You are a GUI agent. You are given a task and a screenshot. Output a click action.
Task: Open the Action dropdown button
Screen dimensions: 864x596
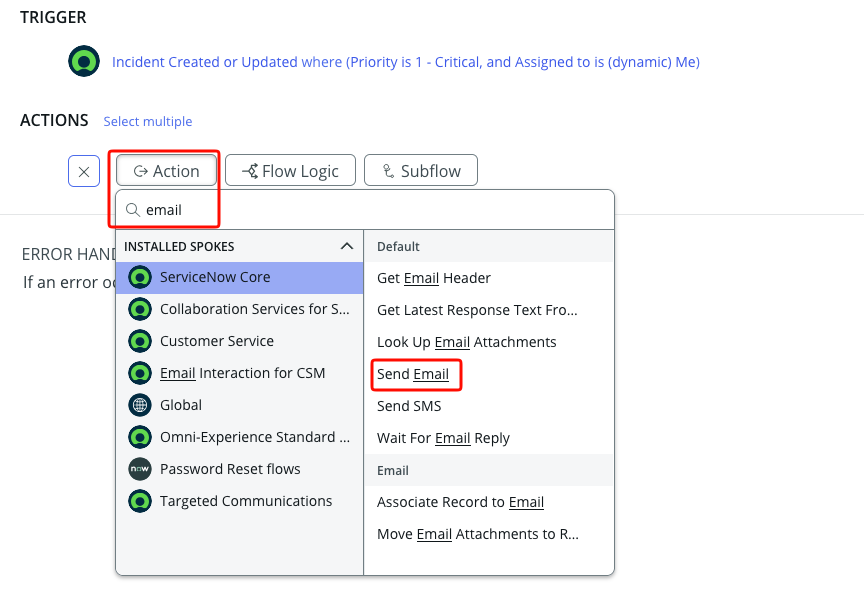167,171
